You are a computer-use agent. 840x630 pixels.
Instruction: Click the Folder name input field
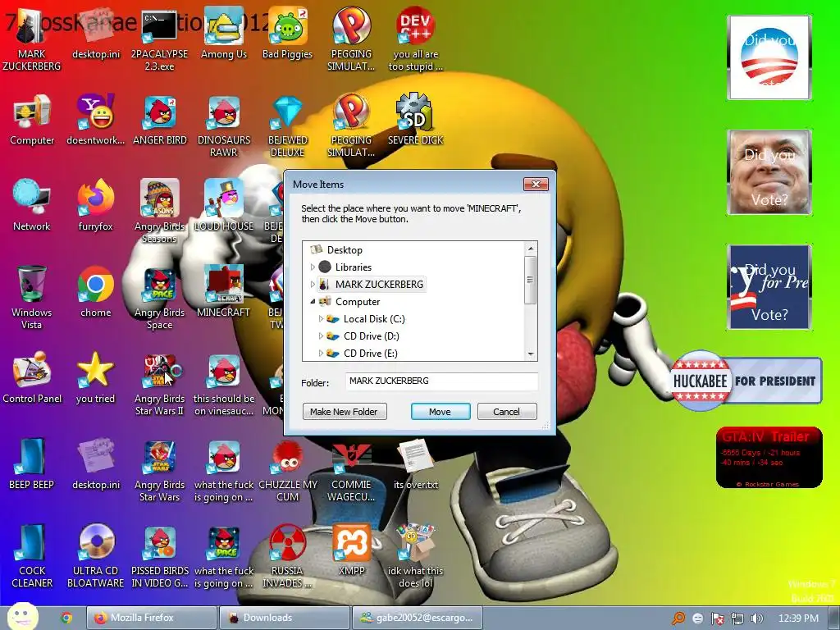pos(441,381)
